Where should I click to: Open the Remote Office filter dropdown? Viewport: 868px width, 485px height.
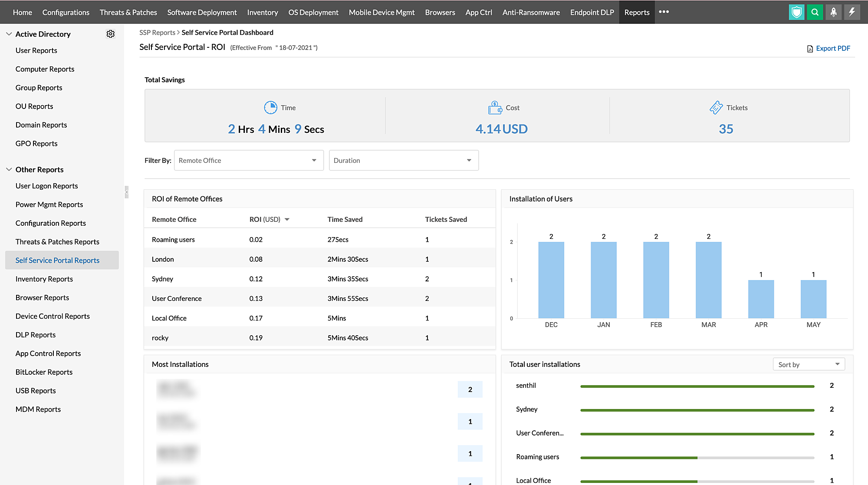point(249,160)
